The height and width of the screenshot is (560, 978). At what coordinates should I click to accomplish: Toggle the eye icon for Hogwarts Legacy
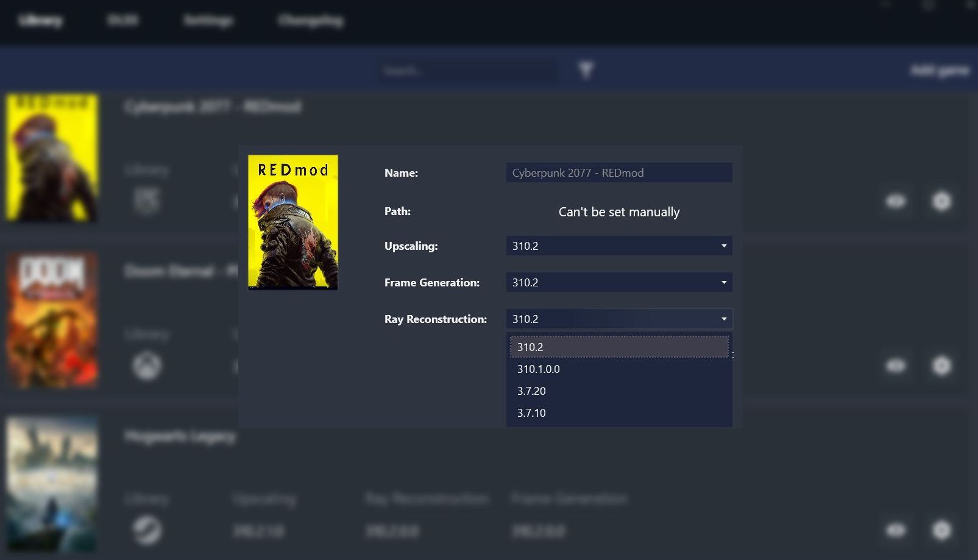(896, 530)
